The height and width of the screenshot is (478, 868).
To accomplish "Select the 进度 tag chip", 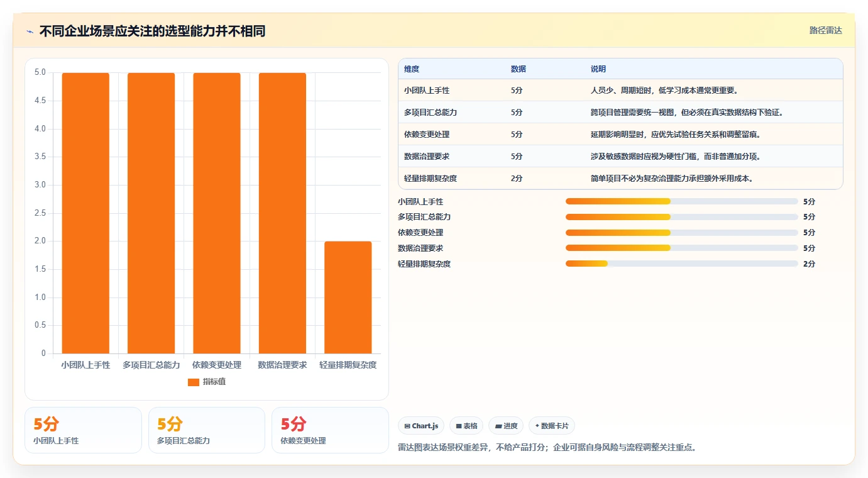I will pos(506,426).
